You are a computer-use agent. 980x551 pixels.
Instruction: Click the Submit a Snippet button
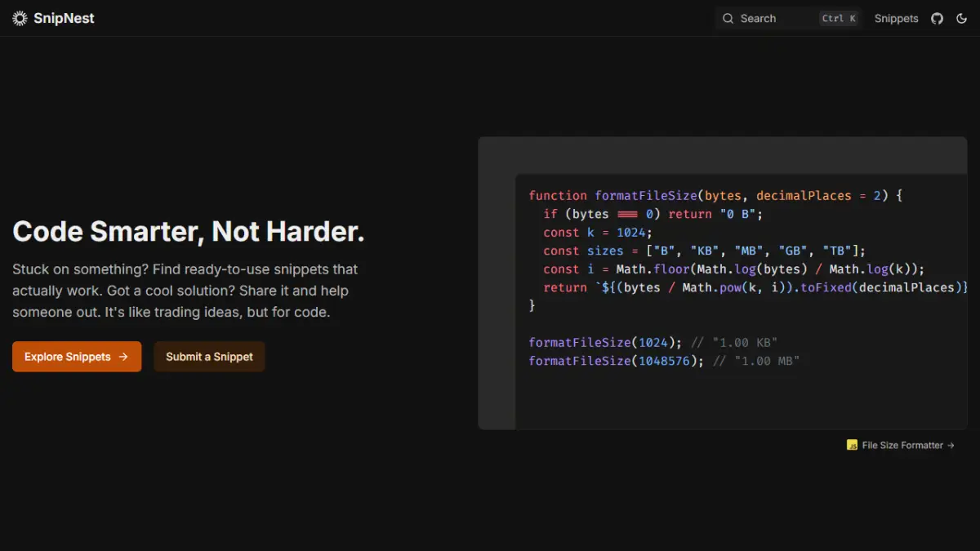(x=209, y=357)
